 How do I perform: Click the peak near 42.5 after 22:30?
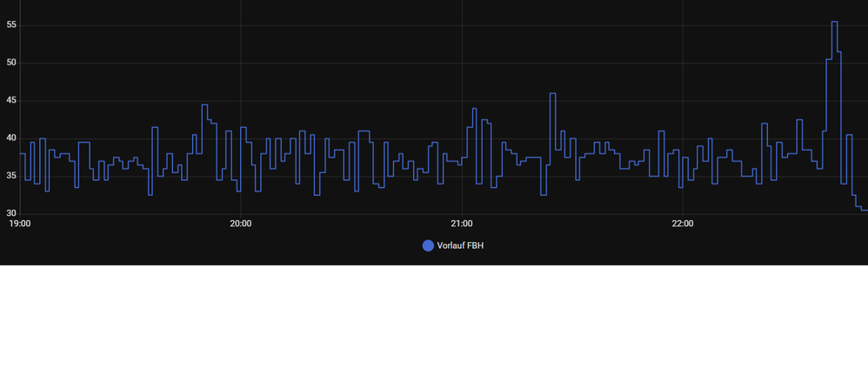[x=799, y=120]
